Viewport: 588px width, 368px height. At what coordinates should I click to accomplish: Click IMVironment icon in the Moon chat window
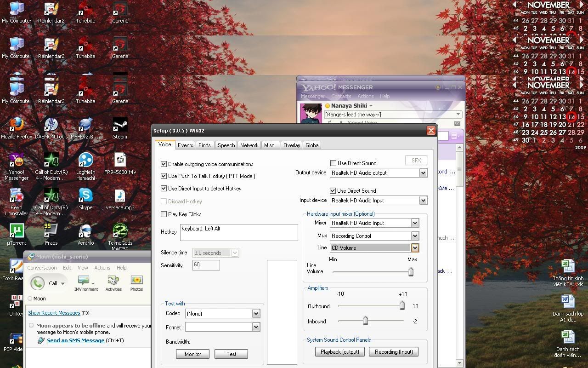85,283
